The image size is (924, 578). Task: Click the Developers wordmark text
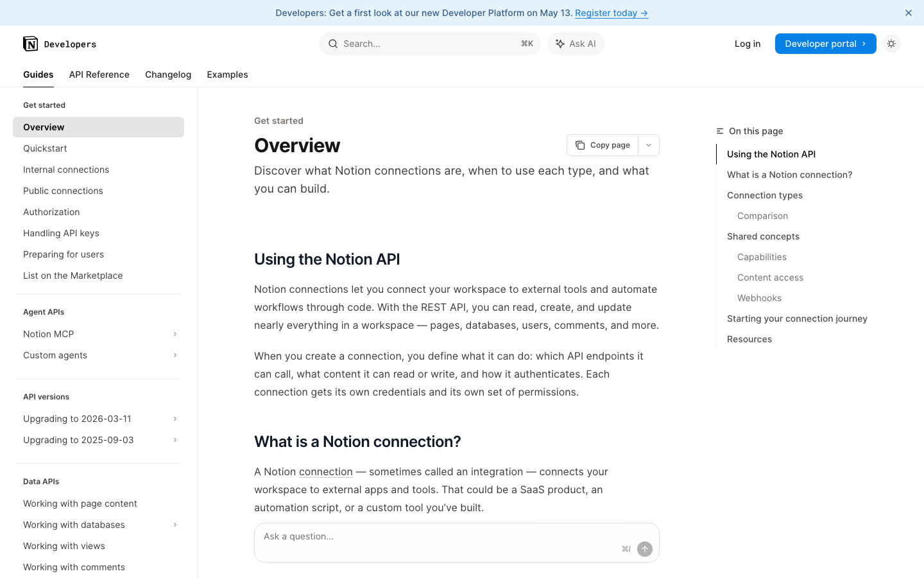point(70,44)
